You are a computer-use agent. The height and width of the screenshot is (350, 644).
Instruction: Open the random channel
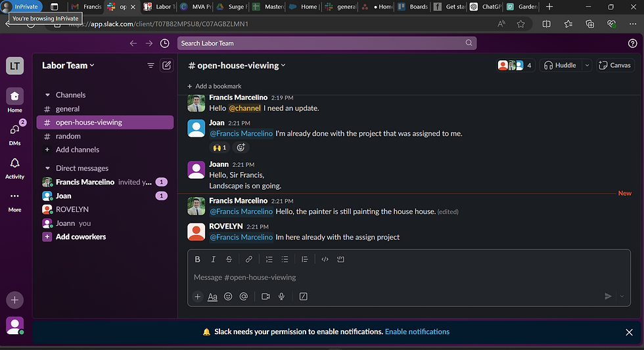click(x=105, y=136)
